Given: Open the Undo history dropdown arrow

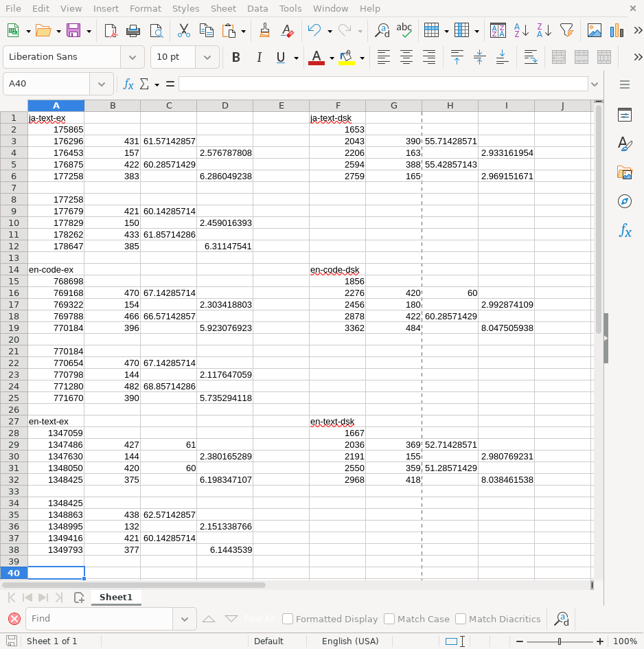Looking at the screenshot, I should click(330, 31).
